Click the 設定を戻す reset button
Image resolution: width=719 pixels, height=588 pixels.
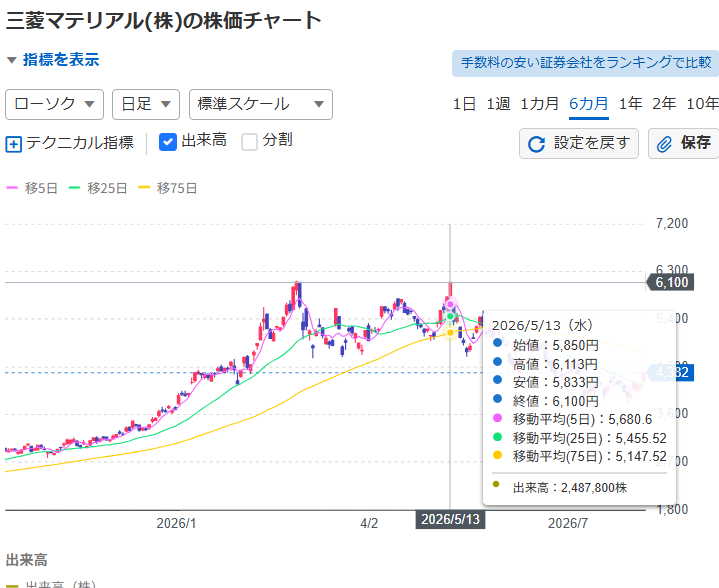(579, 144)
